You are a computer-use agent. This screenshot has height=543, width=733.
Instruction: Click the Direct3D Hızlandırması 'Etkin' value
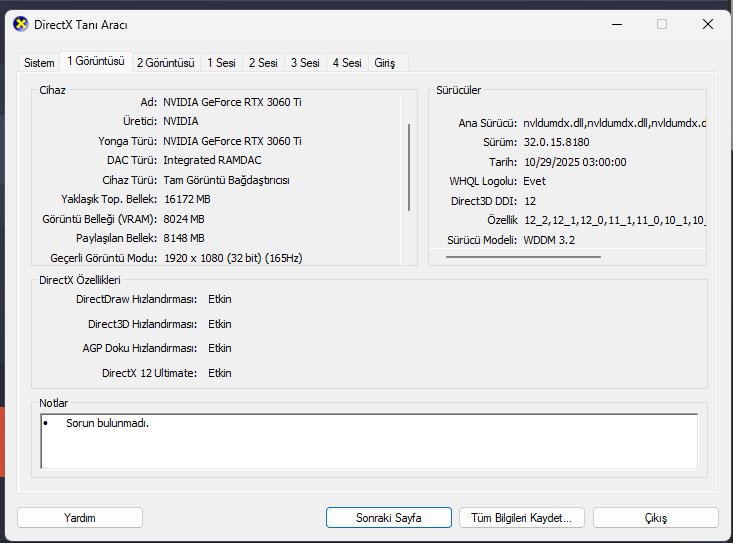point(220,324)
